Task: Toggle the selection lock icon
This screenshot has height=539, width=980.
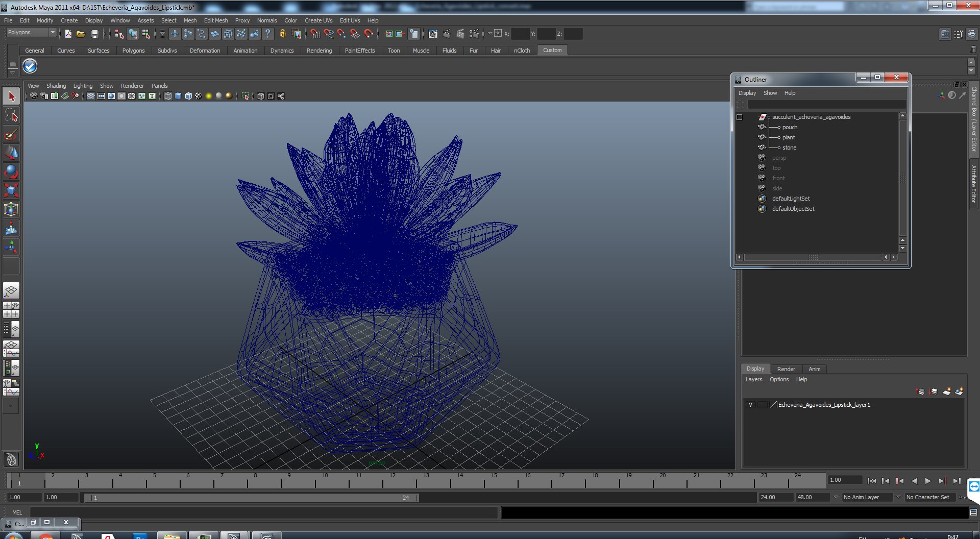Action: 282,34
